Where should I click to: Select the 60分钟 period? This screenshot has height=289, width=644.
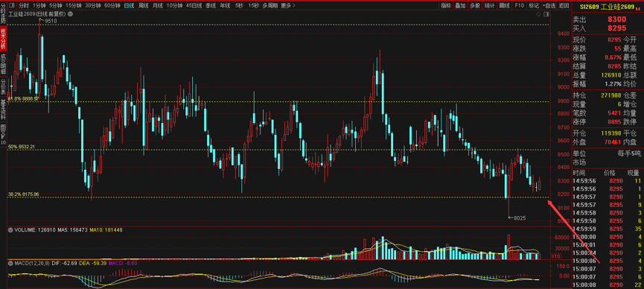112,6
